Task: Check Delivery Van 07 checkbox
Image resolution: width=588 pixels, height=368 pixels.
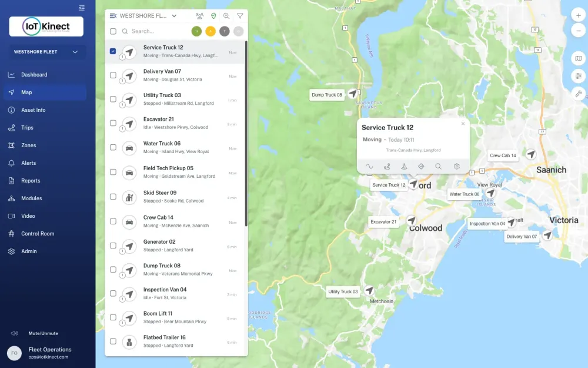Action: pos(113,75)
